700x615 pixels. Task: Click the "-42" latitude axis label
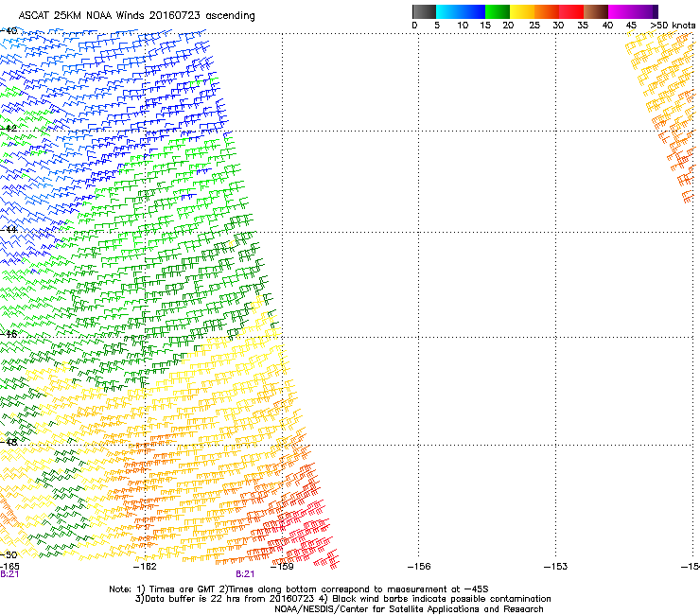click(9, 129)
